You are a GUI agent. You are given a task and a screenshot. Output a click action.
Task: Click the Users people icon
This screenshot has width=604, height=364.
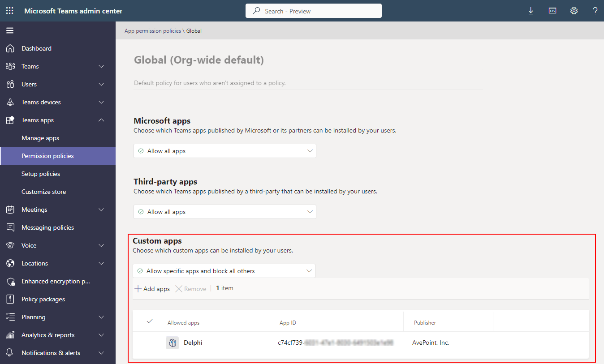pos(10,84)
